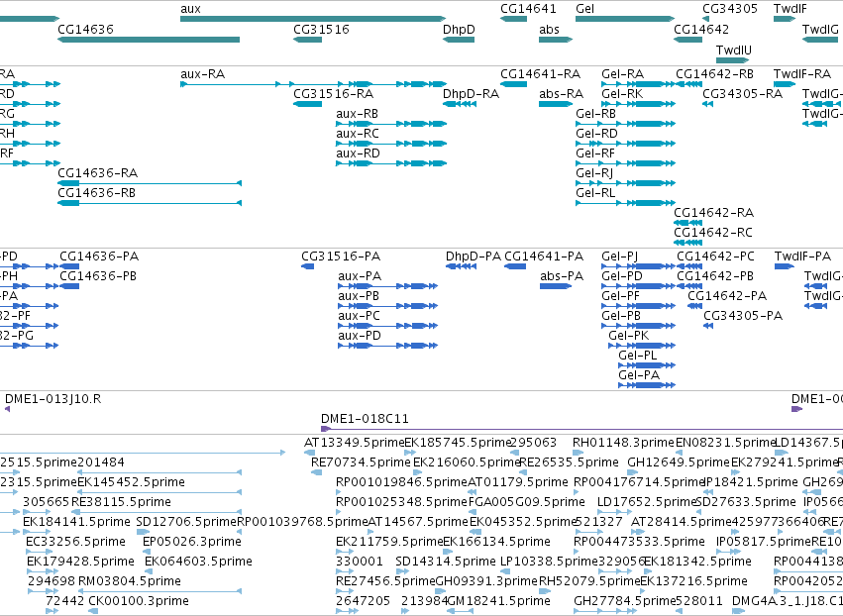Open the CK00100.3prime EST label

pos(138,600)
